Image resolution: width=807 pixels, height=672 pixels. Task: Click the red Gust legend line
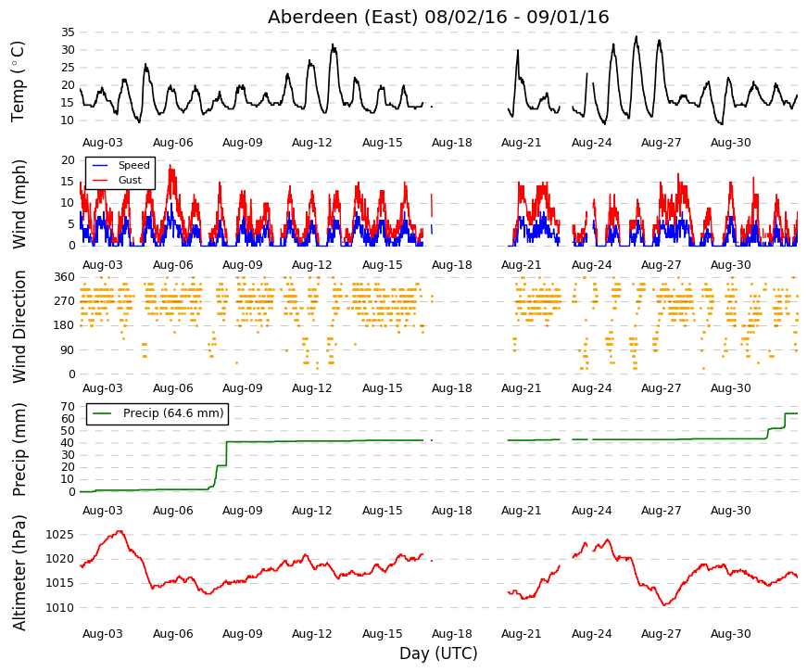100,180
